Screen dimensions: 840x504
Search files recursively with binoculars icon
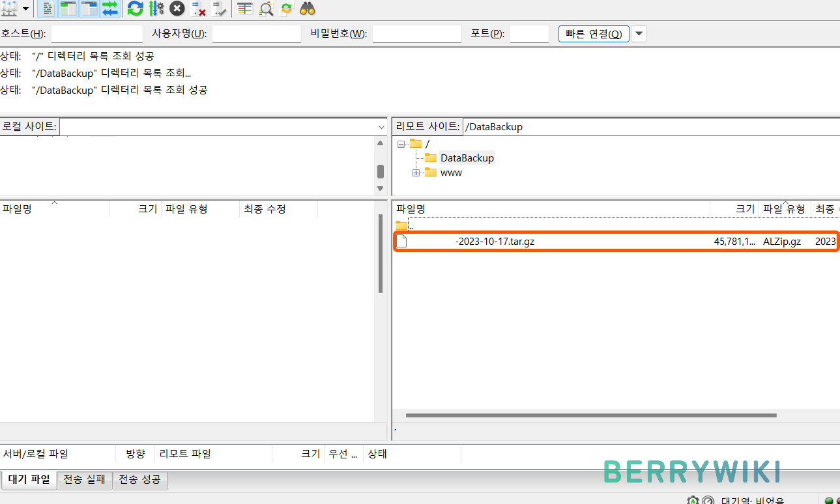(x=308, y=8)
